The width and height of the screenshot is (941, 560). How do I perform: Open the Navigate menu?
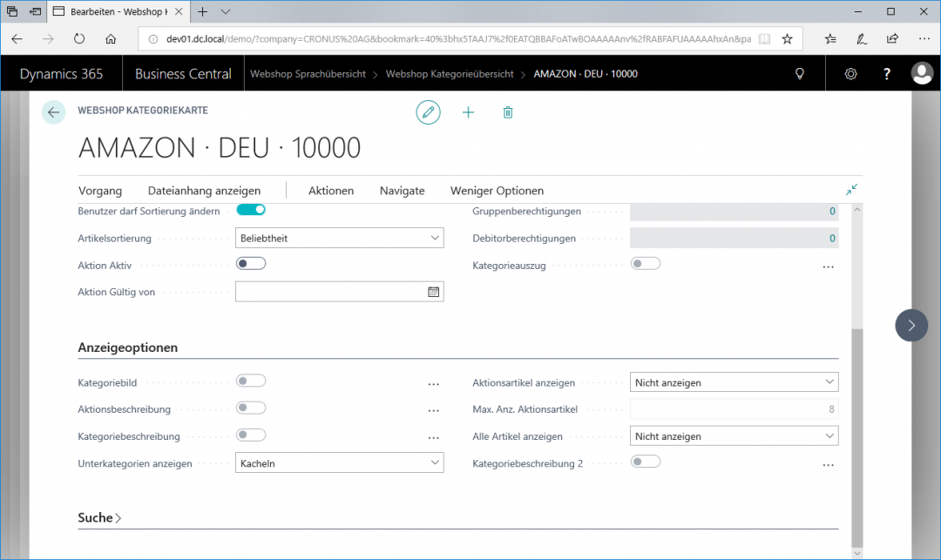[x=402, y=191]
